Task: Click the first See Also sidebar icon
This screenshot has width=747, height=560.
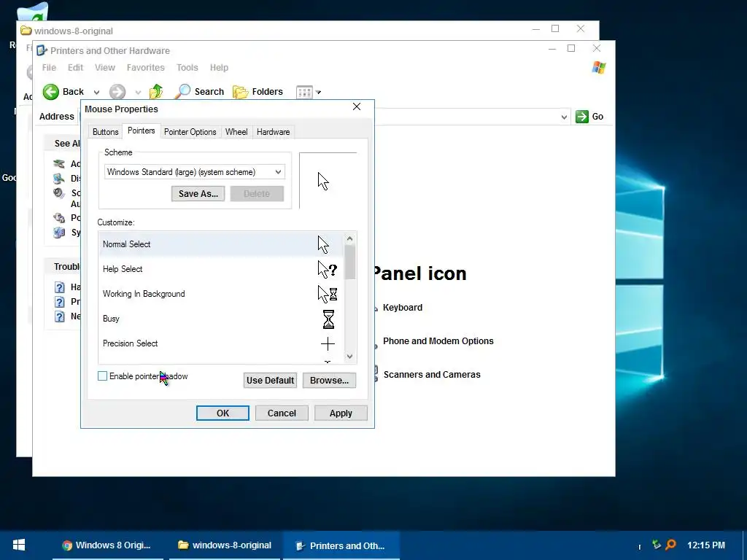Action: [x=59, y=164]
